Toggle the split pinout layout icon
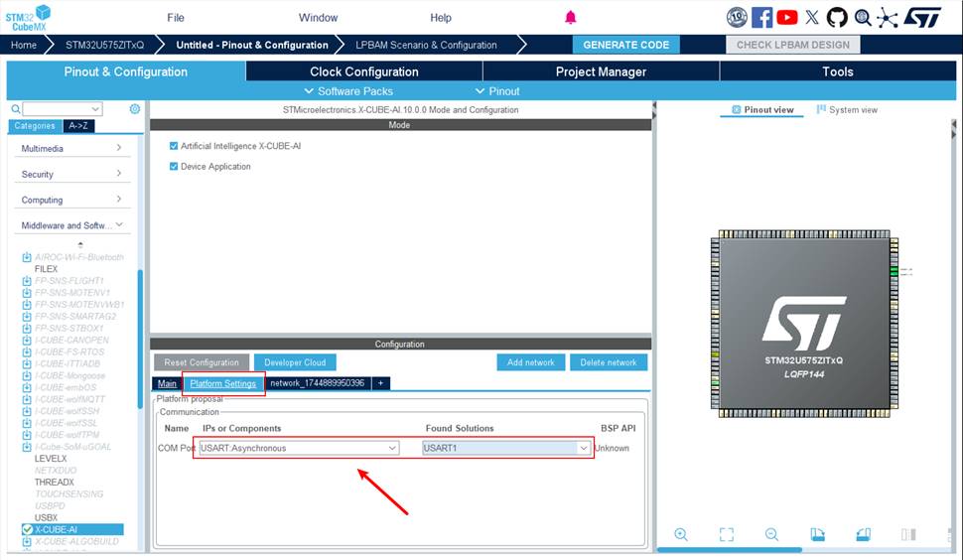 (908, 534)
